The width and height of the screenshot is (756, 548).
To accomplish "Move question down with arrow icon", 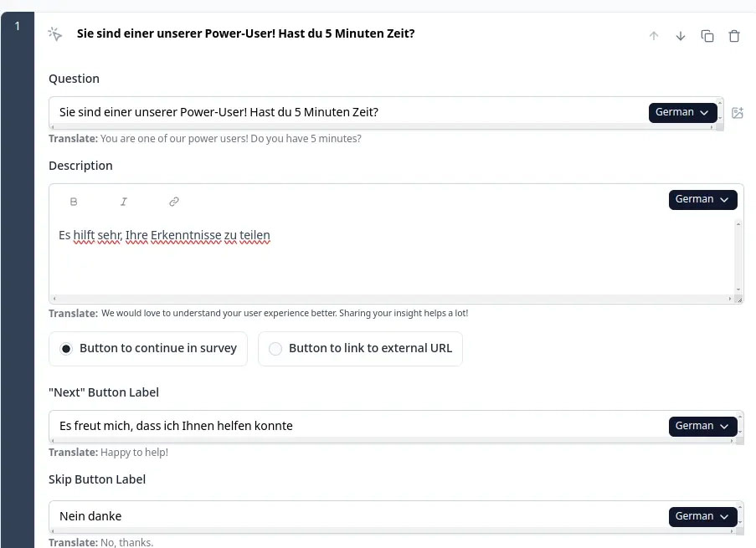I will tap(681, 36).
